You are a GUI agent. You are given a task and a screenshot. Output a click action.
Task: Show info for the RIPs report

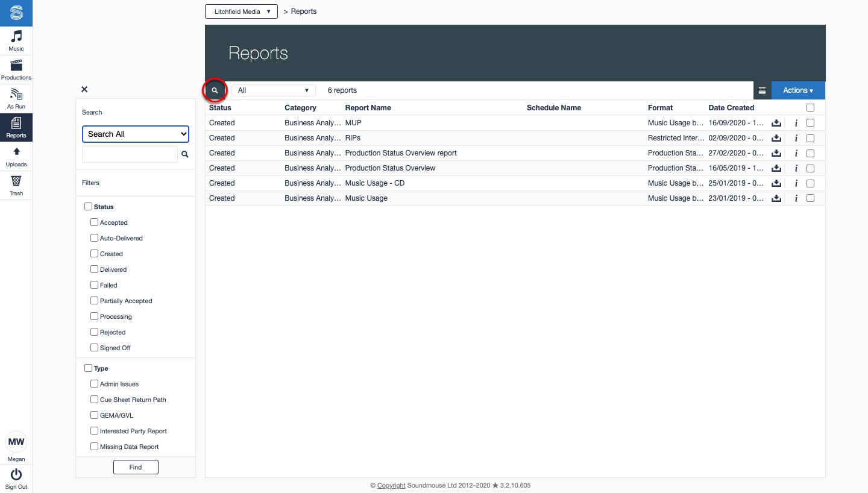coord(796,138)
